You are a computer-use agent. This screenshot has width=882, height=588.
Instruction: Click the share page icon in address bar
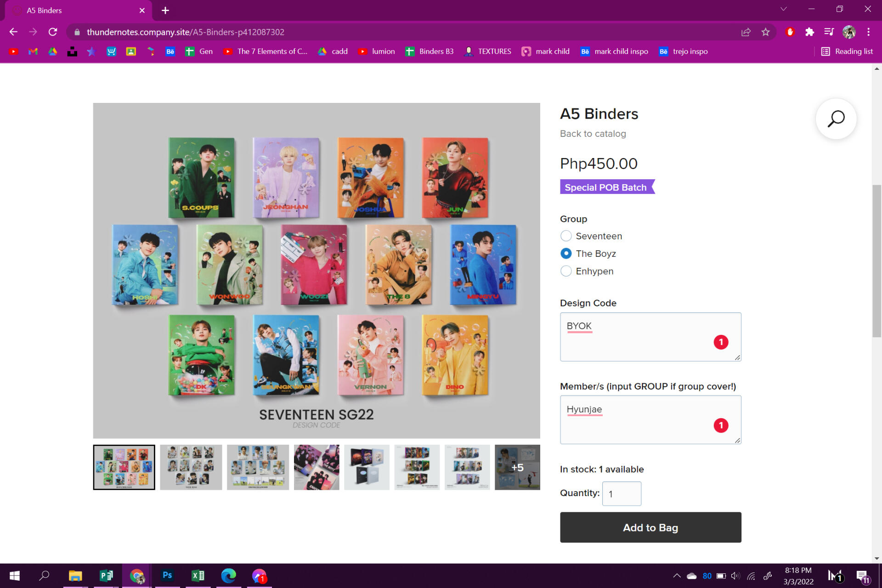(746, 32)
